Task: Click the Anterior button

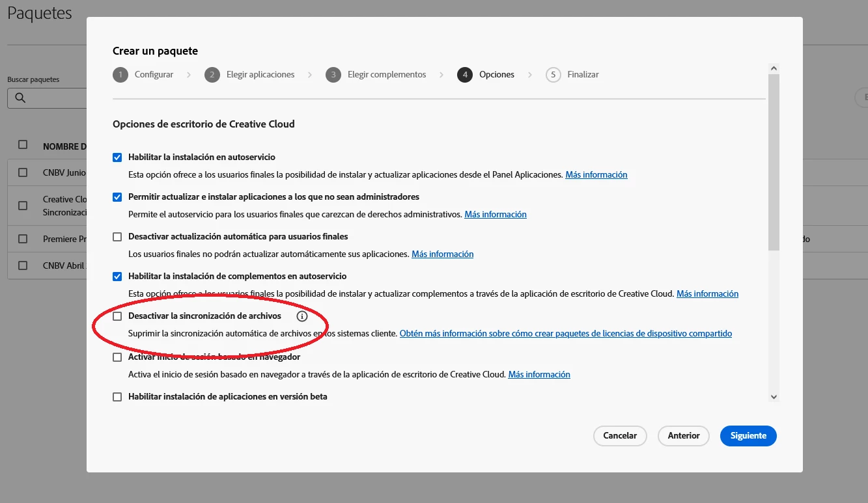Action: (684, 435)
